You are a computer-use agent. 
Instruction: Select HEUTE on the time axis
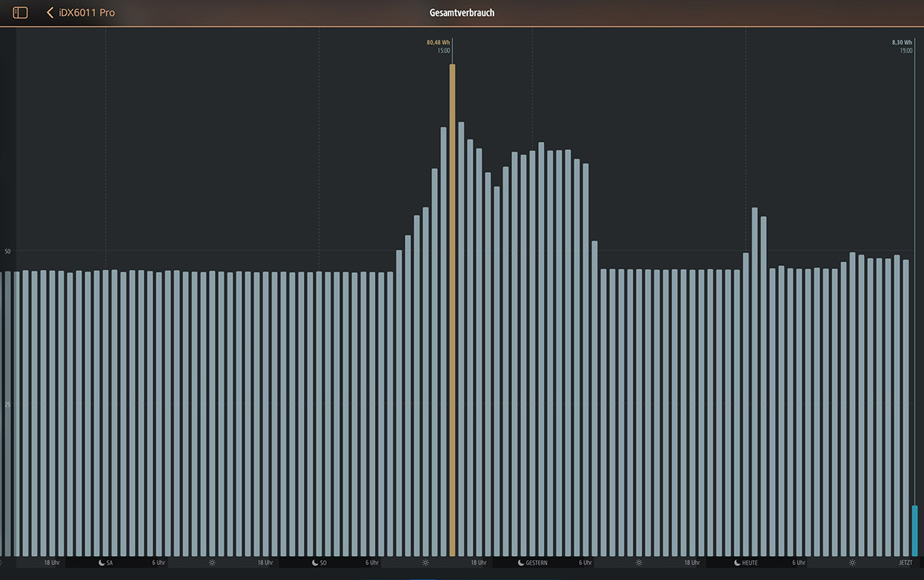click(750, 563)
